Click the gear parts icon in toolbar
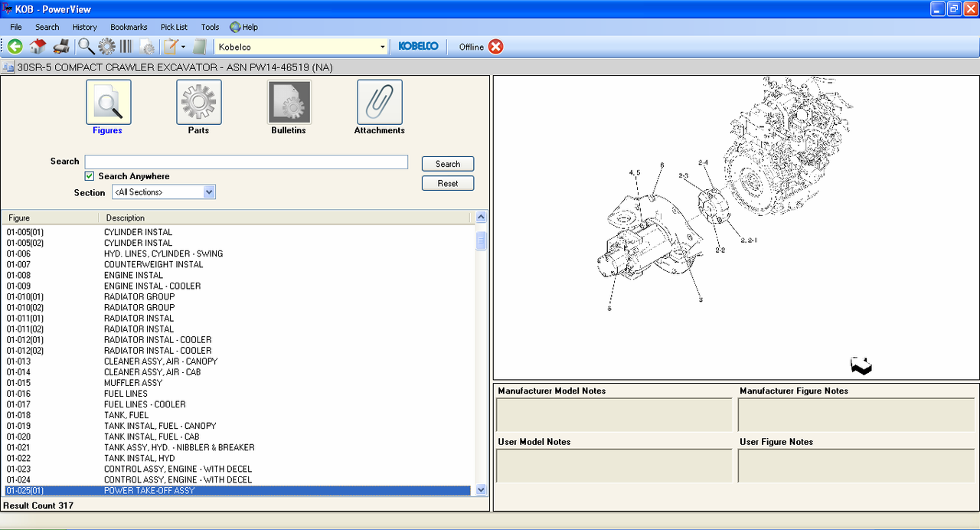 [x=106, y=47]
